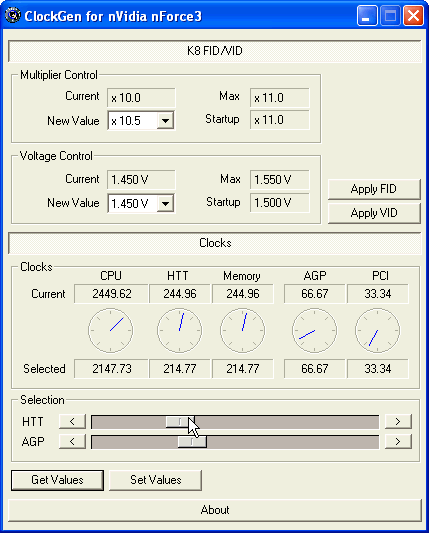
Task: Click the AGP slider thumb
Action: [x=192, y=442]
